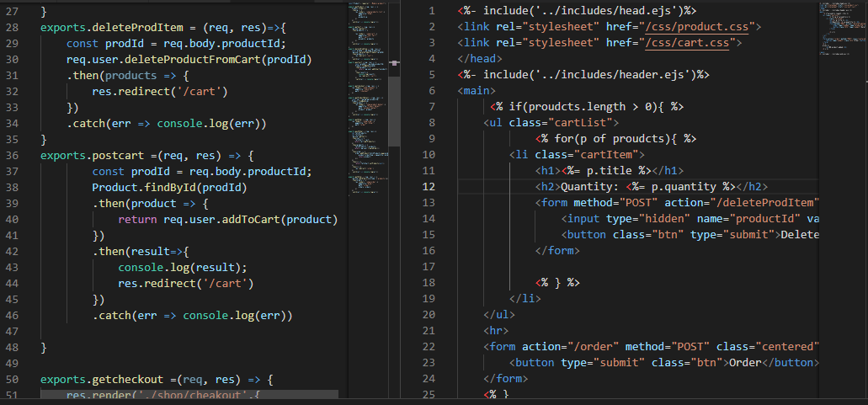
Task: Click line number 36 in the left gutter
Action: pos(13,156)
